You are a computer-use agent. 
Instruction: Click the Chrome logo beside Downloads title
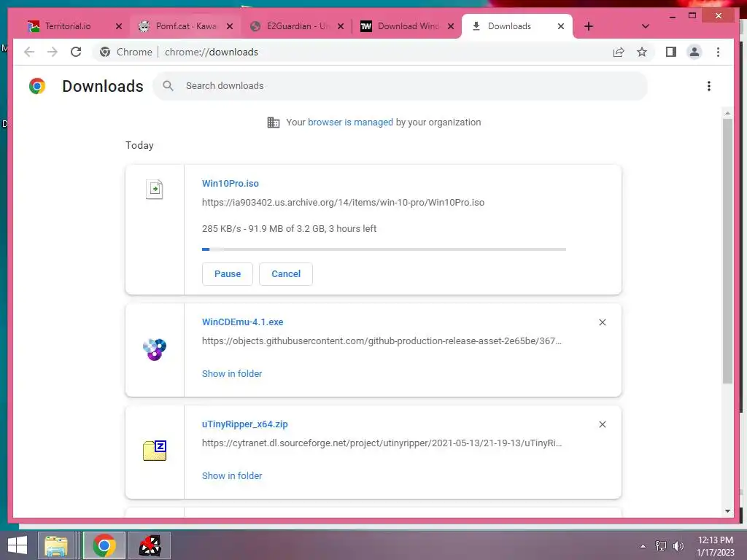coord(37,86)
